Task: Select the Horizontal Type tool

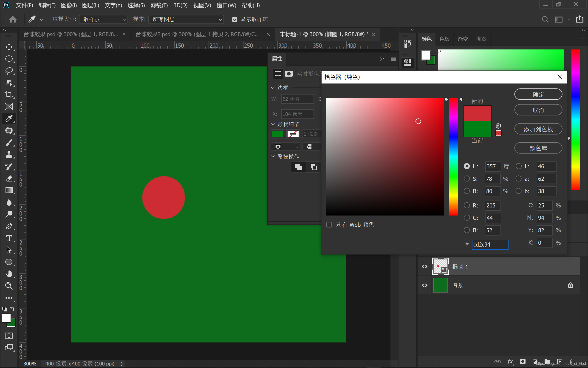Action: pyautogui.click(x=9, y=238)
